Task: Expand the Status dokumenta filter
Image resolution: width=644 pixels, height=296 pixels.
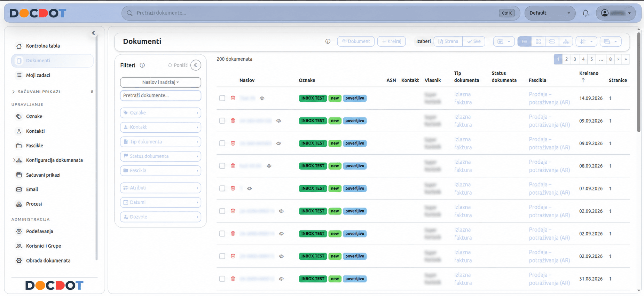Action: click(x=160, y=156)
